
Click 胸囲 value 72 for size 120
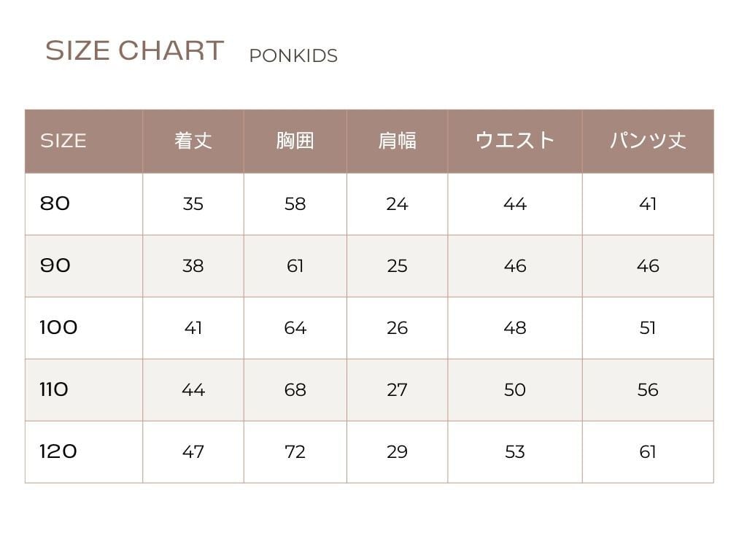click(295, 452)
